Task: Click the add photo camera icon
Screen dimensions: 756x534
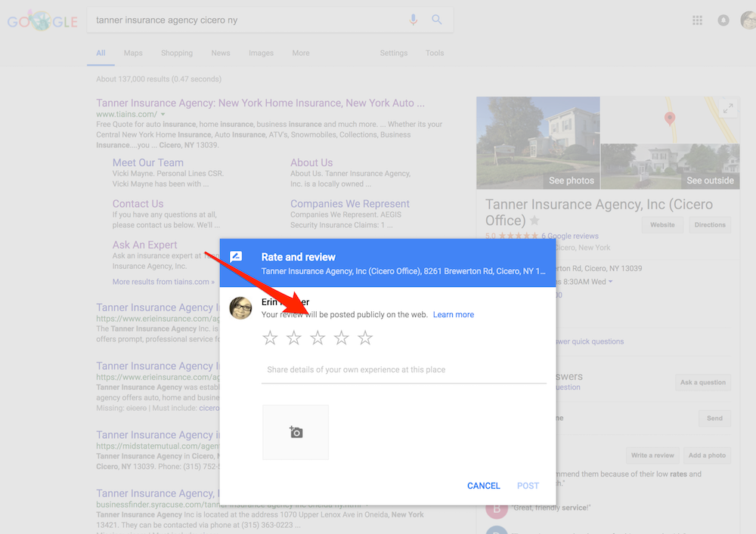Action: pyautogui.click(x=296, y=432)
